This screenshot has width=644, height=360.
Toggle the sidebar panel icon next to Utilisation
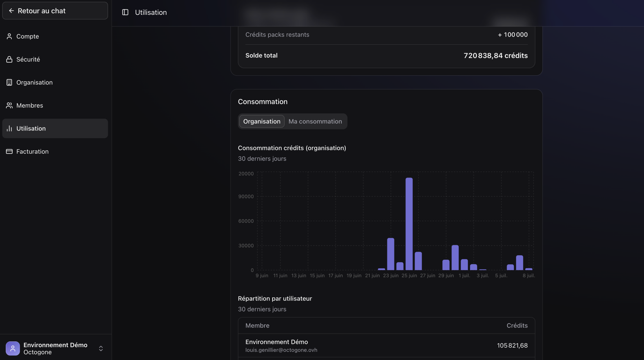[125, 12]
